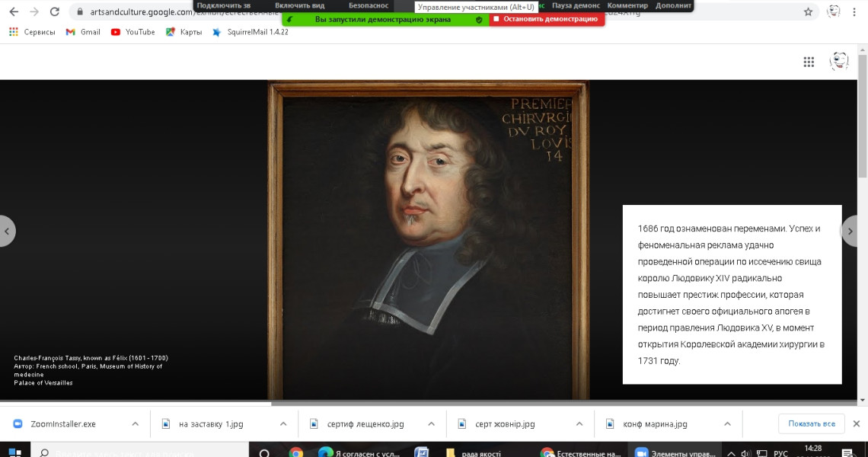The width and height of the screenshot is (868, 457).
Task: Click 'Показать все' to show all downloads
Action: pos(812,423)
